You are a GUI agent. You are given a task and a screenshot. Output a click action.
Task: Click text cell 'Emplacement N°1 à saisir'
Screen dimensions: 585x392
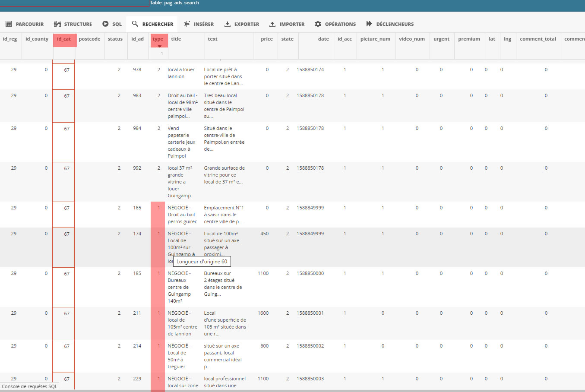pyautogui.click(x=224, y=215)
